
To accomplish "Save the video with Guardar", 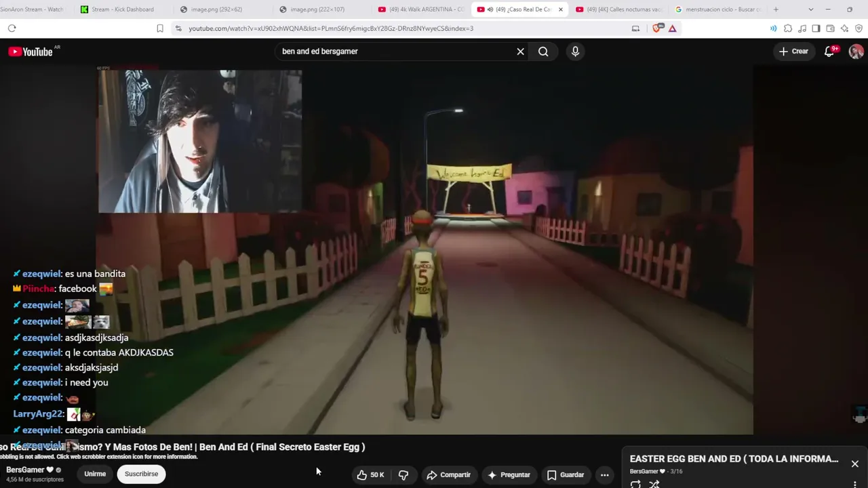I will [566, 475].
